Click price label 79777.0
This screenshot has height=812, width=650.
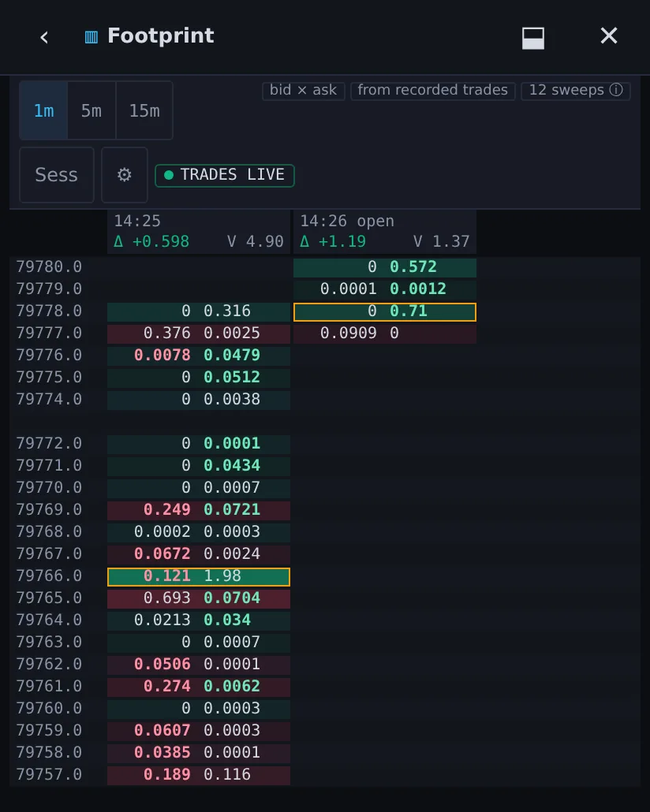click(x=49, y=333)
